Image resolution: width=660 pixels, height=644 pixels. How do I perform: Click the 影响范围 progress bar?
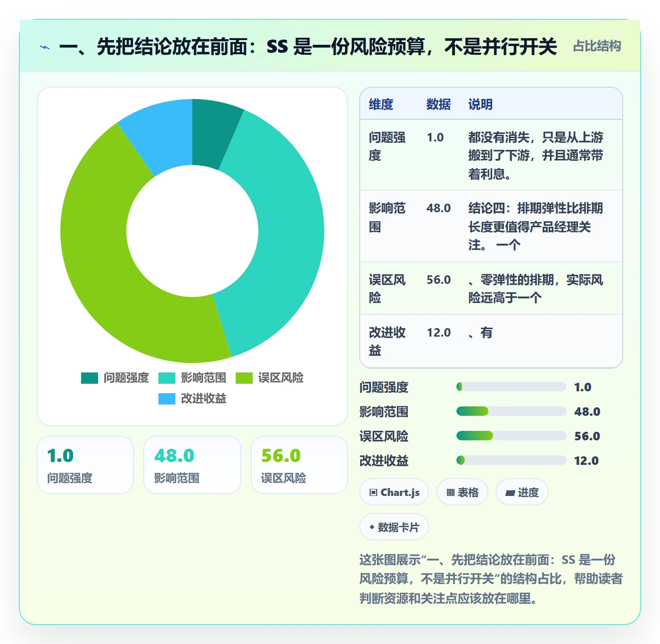(x=511, y=412)
